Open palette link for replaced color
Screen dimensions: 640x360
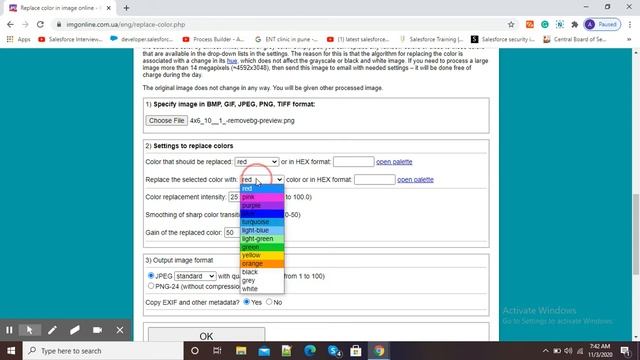(x=394, y=162)
